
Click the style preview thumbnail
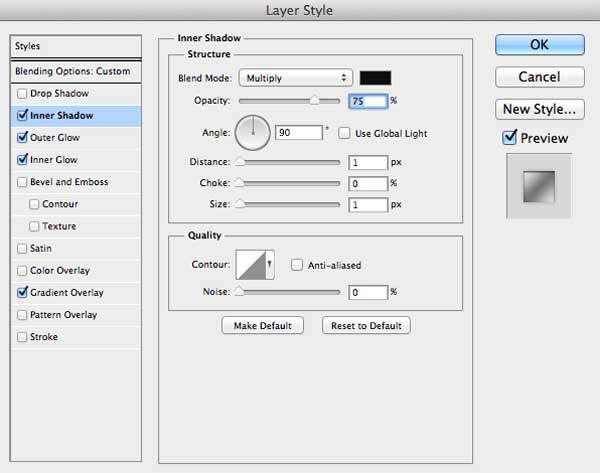point(539,186)
